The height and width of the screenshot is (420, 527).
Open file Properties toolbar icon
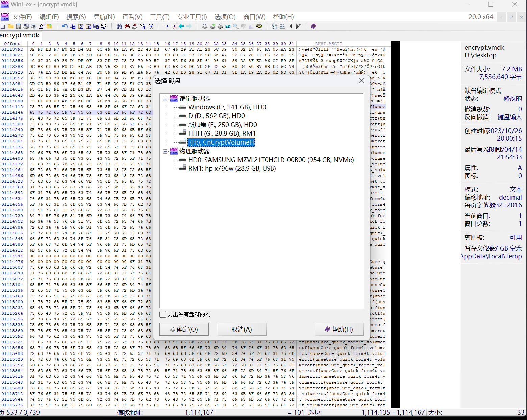click(x=42, y=26)
